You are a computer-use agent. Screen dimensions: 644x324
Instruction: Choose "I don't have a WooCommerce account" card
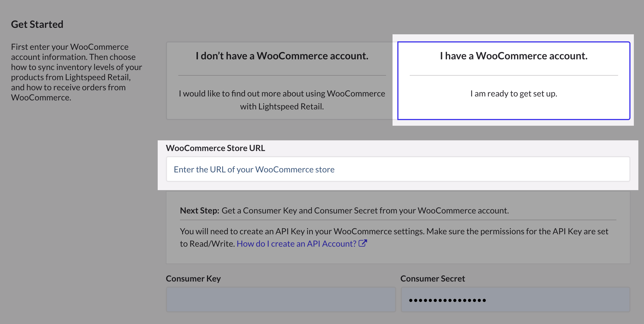click(x=282, y=81)
